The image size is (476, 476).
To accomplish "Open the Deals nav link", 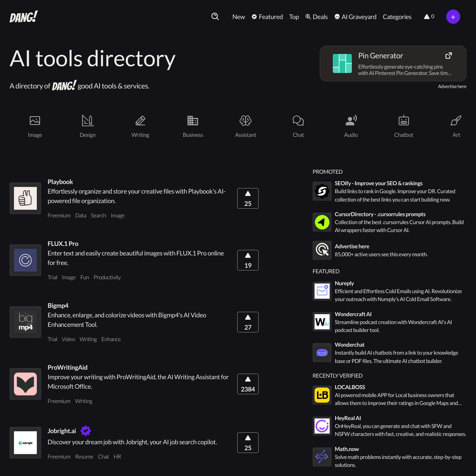I will pyautogui.click(x=317, y=17).
